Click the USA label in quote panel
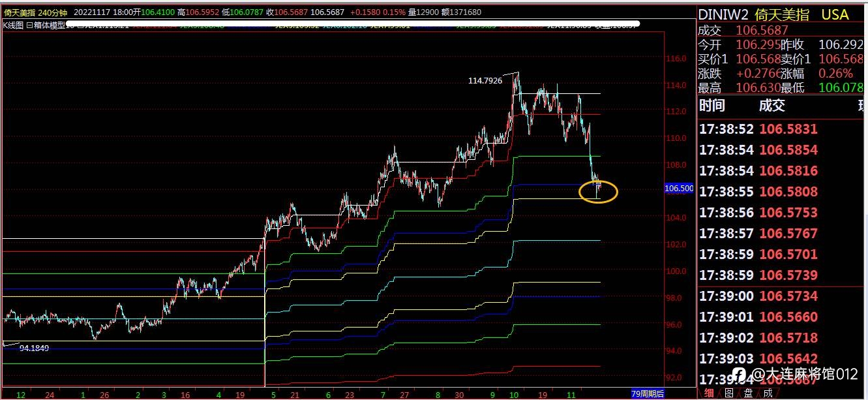 click(835, 14)
